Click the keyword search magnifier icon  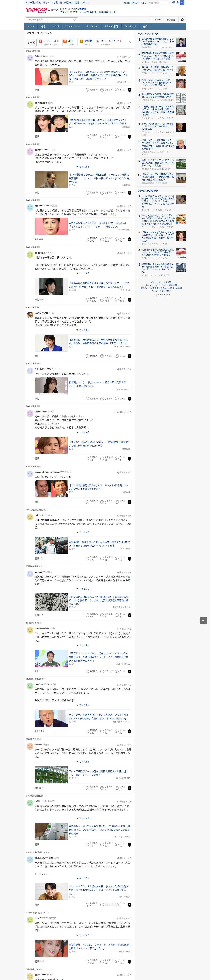click(x=75, y=20)
